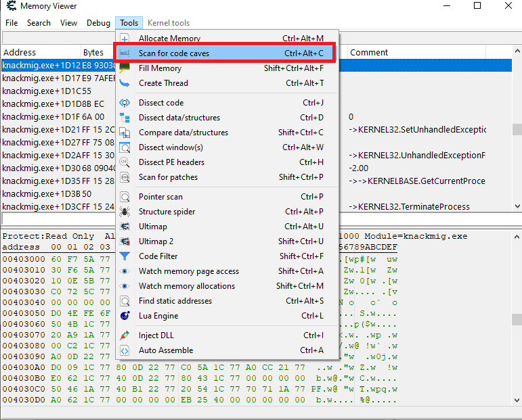Click the Find static addresses icon
This screenshot has width=522, height=420.
(125, 301)
